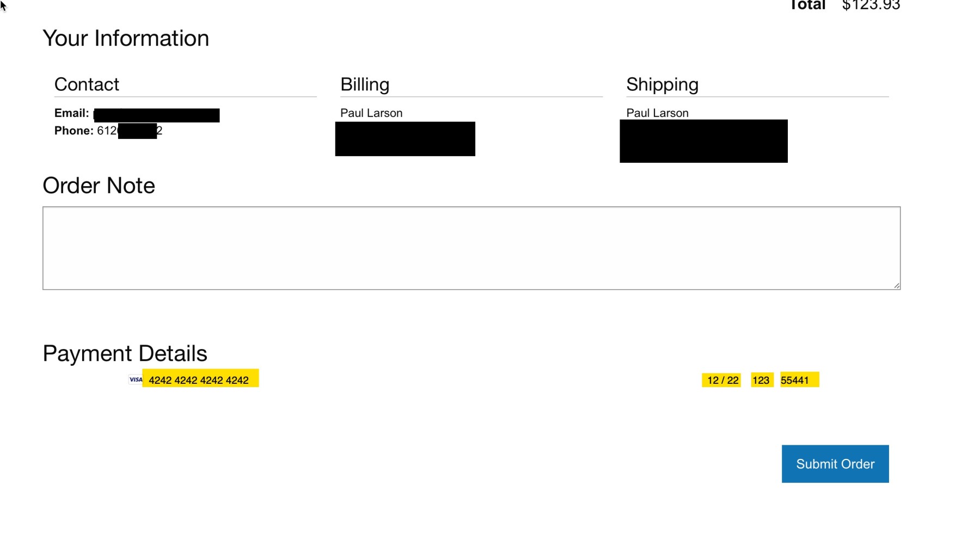The image size is (980, 533).
Task: Focus the Order Note text area
Action: (471, 248)
